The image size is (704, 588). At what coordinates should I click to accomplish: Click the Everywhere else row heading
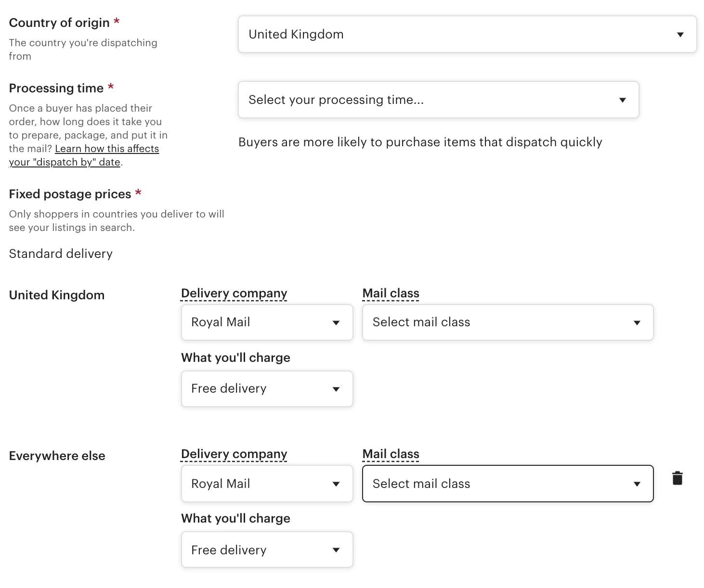(57, 456)
